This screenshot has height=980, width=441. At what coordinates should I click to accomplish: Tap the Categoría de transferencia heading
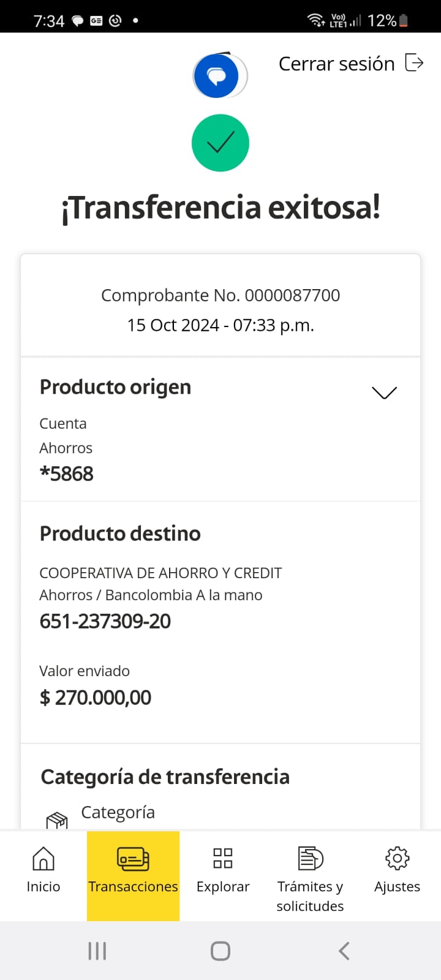click(x=165, y=777)
